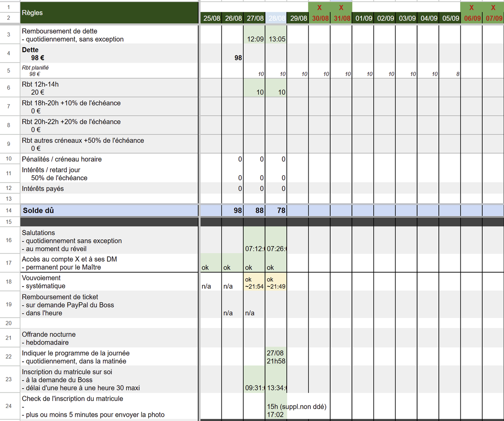Select the 'Rbt 18h-20h +10%' label cell
This screenshot has width=504, height=421.
pos(109,107)
